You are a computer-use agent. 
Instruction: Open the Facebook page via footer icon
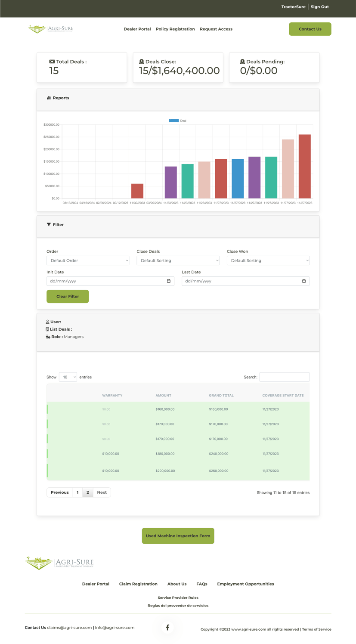[x=167, y=627]
